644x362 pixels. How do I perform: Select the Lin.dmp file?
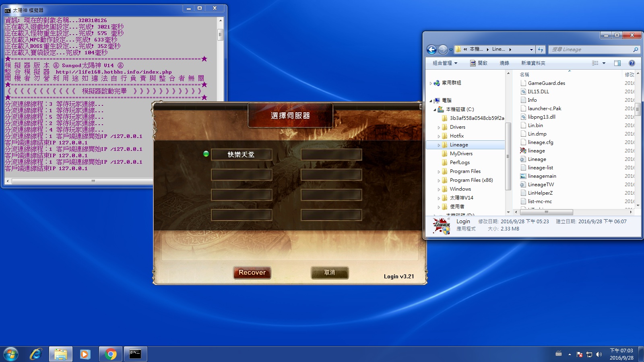[x=537, y=134]
